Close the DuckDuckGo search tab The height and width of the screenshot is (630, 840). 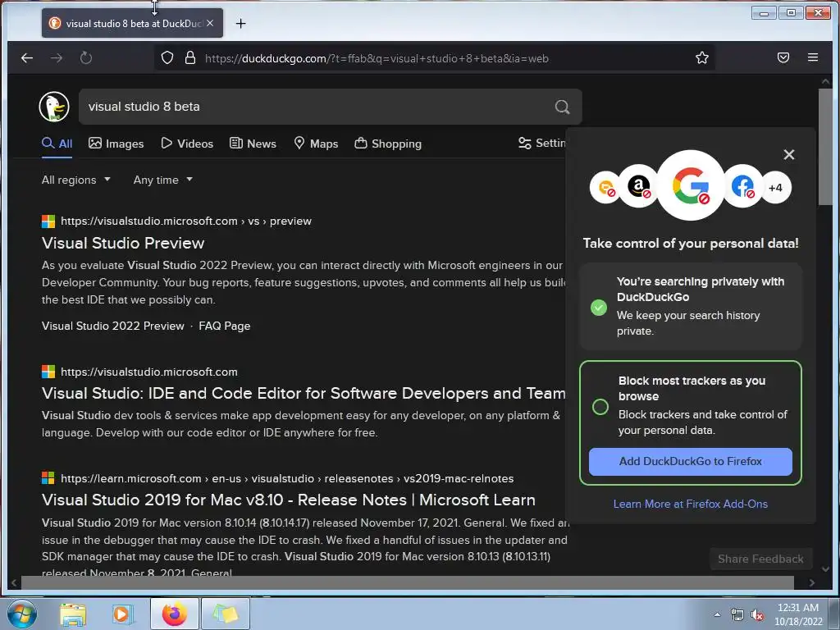210,23
